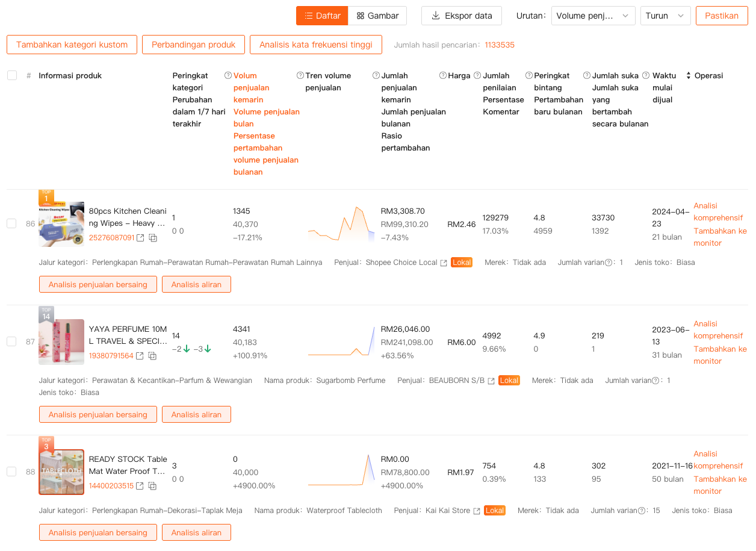Viewport: 756px width, 551px height.
Task: Open the Volume penjualan sort dropdown
Action: (x=593, y=16)
